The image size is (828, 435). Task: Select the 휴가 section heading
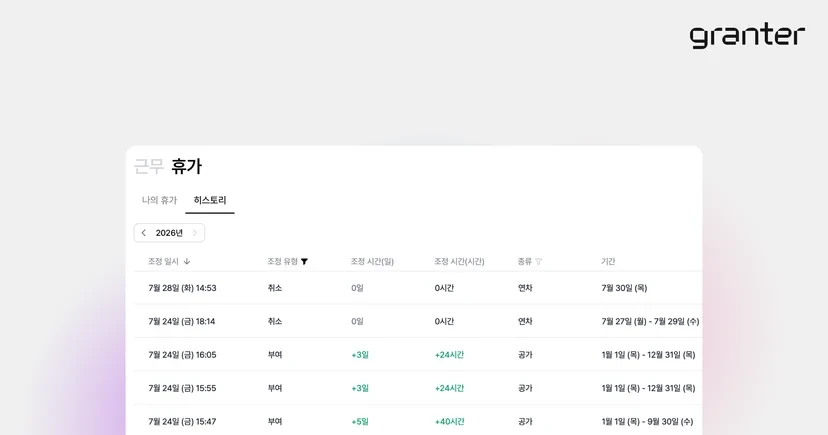pos(186,166)
